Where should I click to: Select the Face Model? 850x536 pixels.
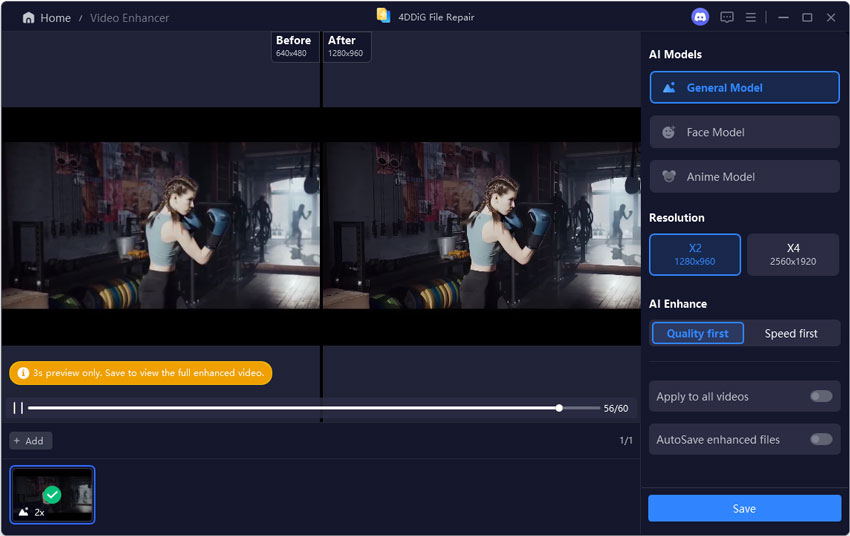[x=744, y=132]
